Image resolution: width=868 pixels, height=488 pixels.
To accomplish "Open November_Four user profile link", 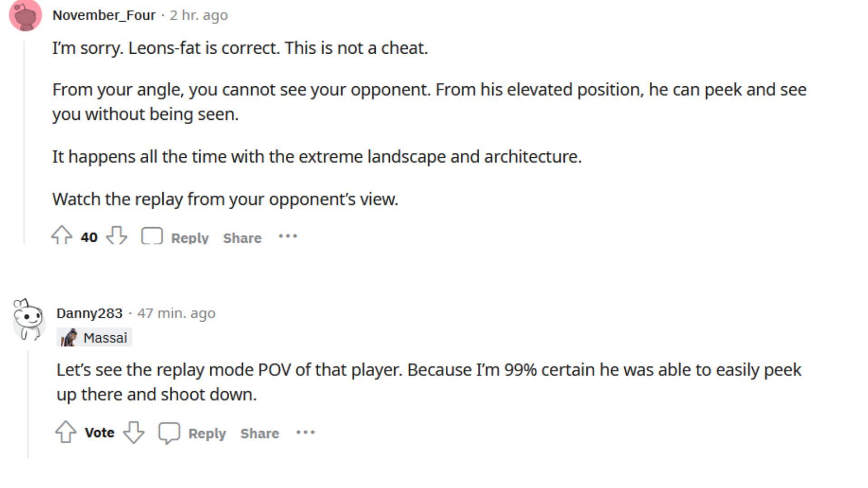I will coord(104,15).
